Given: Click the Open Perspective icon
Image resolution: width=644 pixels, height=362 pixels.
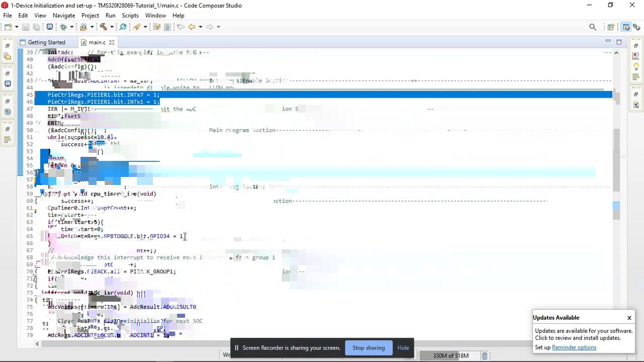Looking at the screenshot, I should click(611, 27).
